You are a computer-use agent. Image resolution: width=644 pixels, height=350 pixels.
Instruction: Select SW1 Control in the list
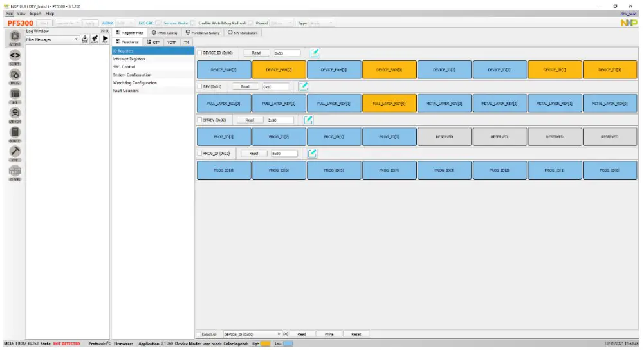152,66
